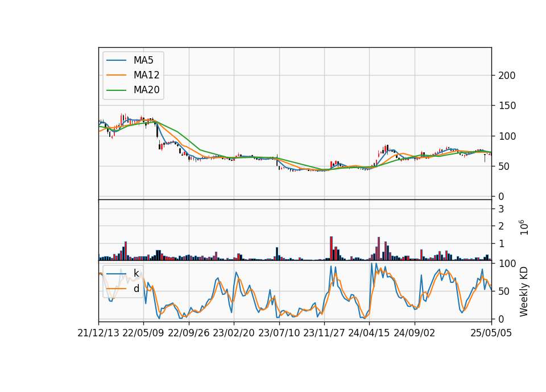The width and height of the screenshot is (546, 392).
Task: Click the MA20 legend label
Action: 146,90
